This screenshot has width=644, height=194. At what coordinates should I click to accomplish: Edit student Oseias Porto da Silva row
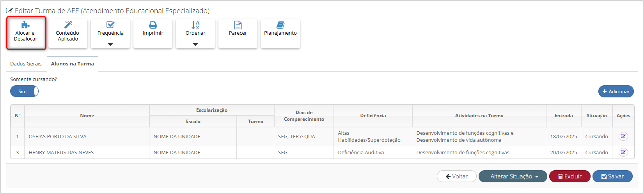point(623,136)
